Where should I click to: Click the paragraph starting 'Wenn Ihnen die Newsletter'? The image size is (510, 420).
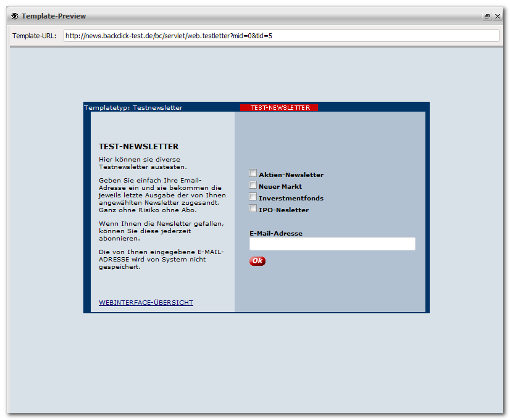click(161, 231)
